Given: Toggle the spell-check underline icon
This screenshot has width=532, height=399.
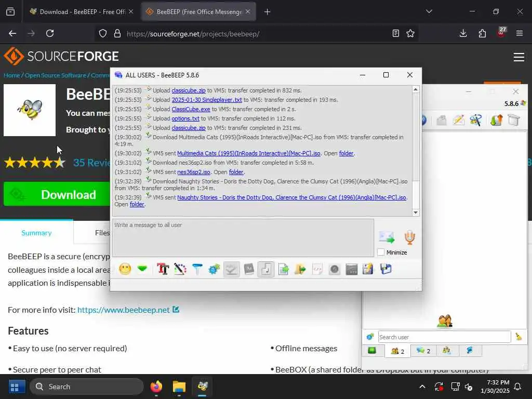Looking at the screenshot, I should [x=231, y=270].
